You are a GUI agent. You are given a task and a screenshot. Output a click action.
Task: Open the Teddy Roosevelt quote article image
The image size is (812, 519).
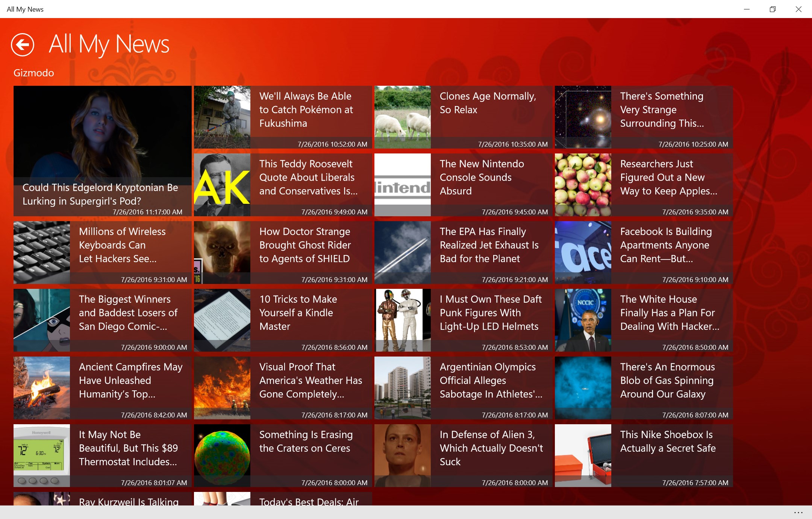[222, 185]
